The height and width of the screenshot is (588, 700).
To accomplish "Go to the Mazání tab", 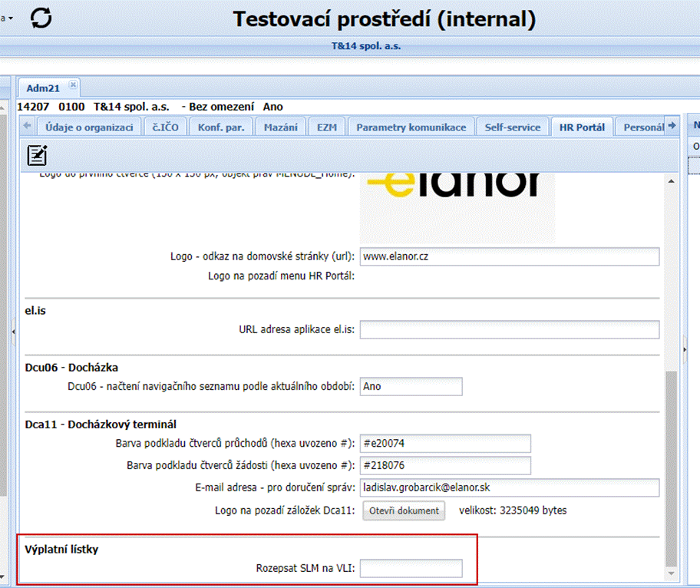I will click(x=280, y=127).
